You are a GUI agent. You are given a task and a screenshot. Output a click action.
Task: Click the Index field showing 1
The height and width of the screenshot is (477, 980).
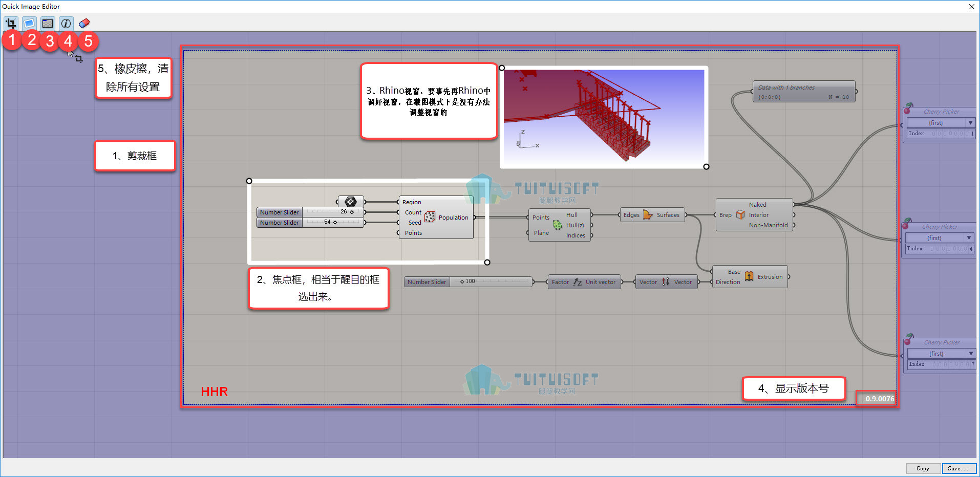941,134
